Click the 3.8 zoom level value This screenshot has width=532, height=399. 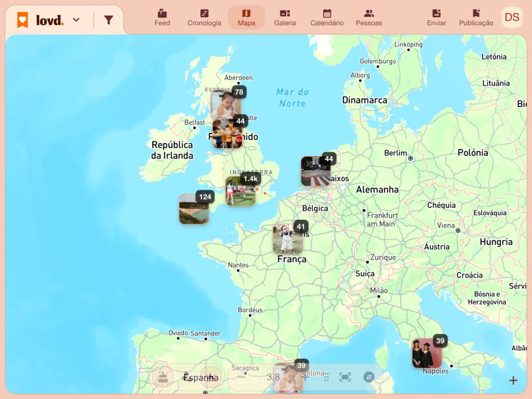(273, 377)
